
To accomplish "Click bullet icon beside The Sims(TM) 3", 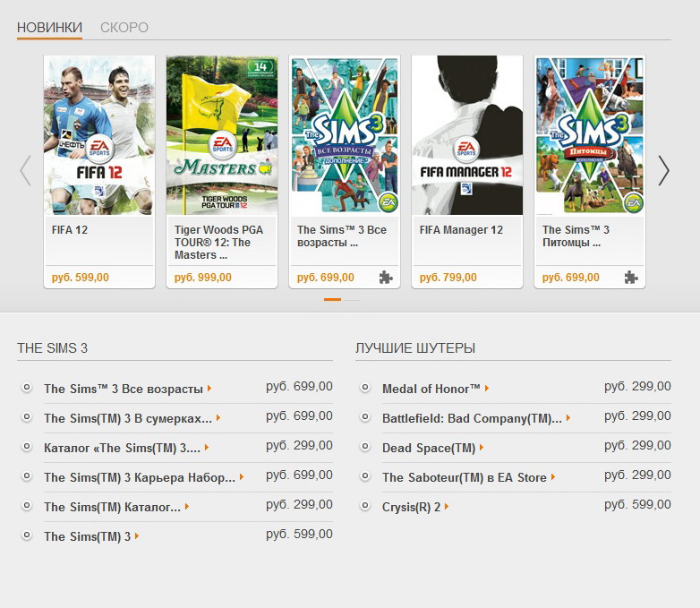I will pos(27,535).
